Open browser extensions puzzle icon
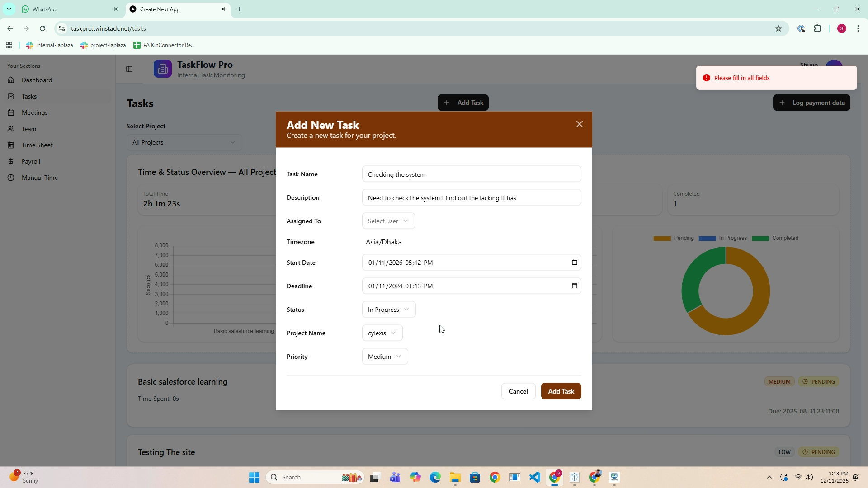 tap(817, 28)
